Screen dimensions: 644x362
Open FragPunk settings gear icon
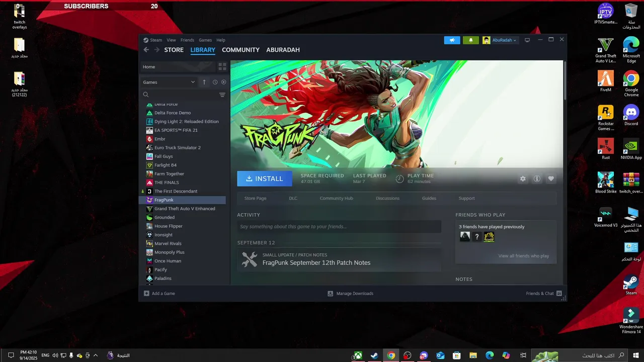coord(523,178)
